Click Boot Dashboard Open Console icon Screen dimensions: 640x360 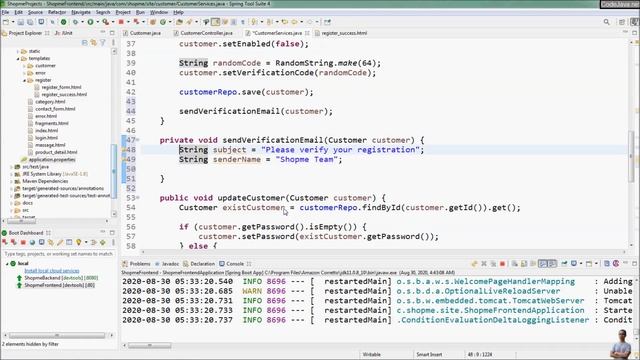coord(42,242)
